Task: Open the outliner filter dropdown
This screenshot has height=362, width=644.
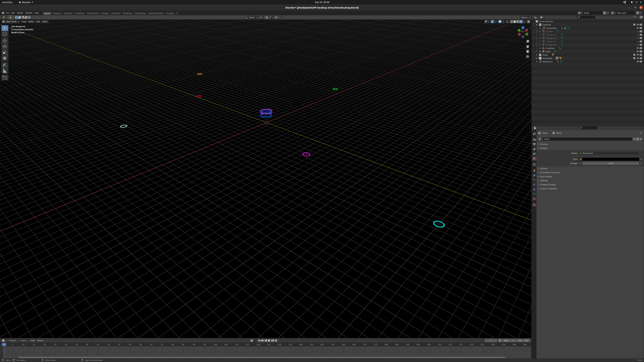Action: [636, 17]
